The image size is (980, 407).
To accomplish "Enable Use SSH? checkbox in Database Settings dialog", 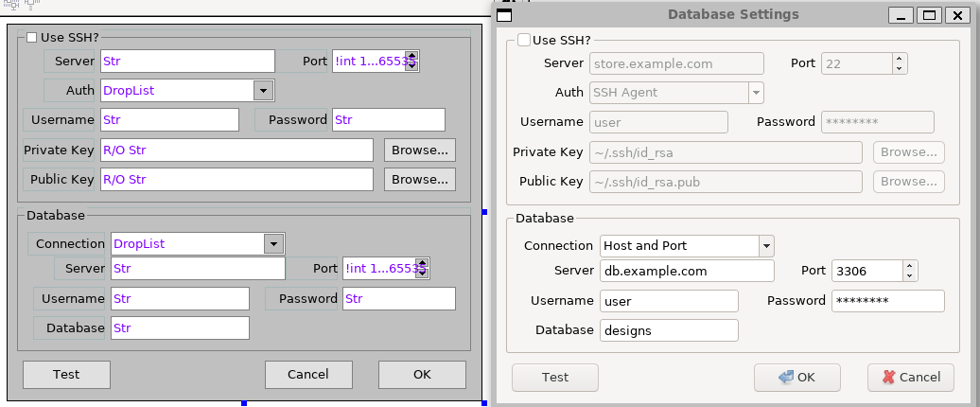I will point(524,40).
